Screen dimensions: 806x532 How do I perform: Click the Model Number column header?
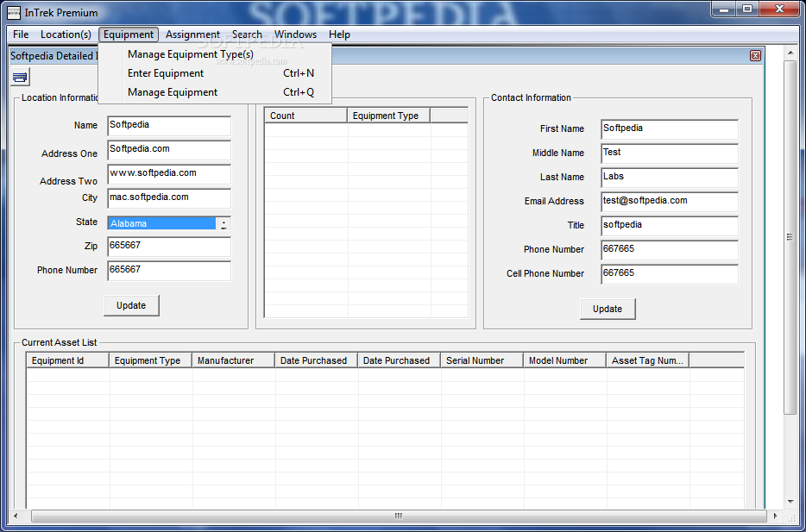(564, 360)
